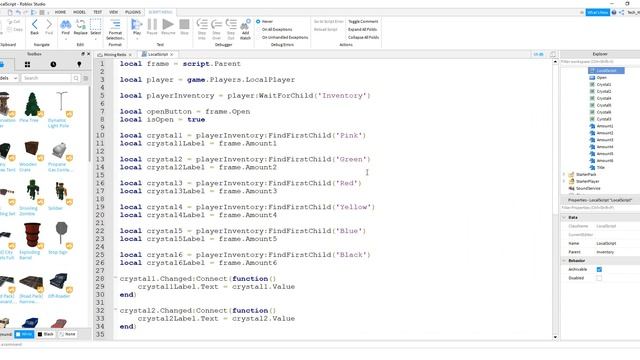This screenshot has height=360, width=640.
Task: Select Amount1 label in Explorer
Action: coord(601,126)
